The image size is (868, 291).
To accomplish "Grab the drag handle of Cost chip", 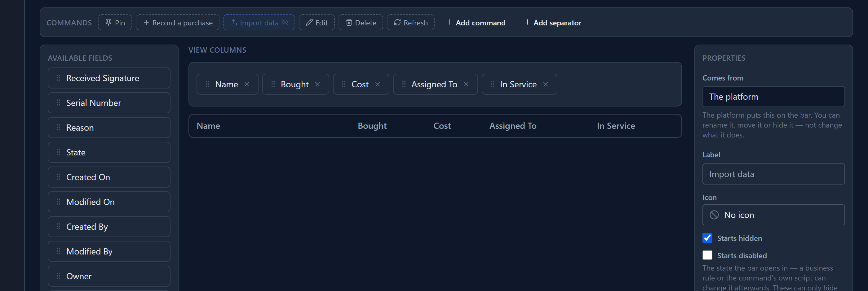I will click(344, 84).
